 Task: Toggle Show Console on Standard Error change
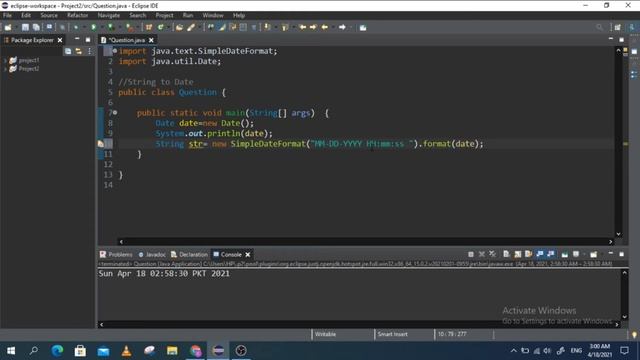pos(551,254)
